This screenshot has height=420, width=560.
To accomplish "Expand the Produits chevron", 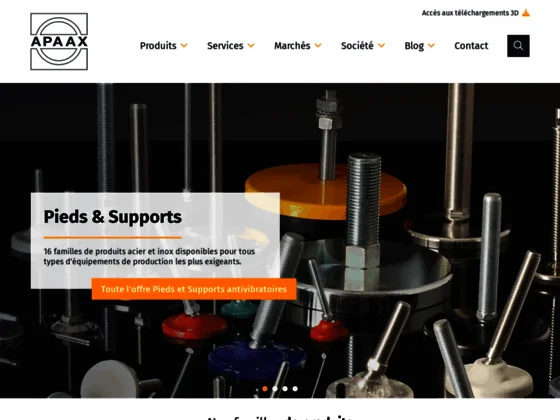I will point(184,46).
